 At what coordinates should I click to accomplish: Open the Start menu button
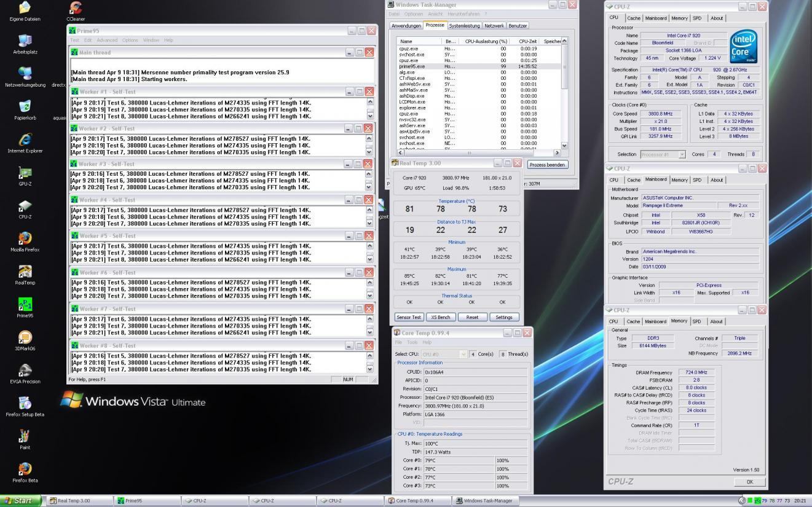point(21,501)
